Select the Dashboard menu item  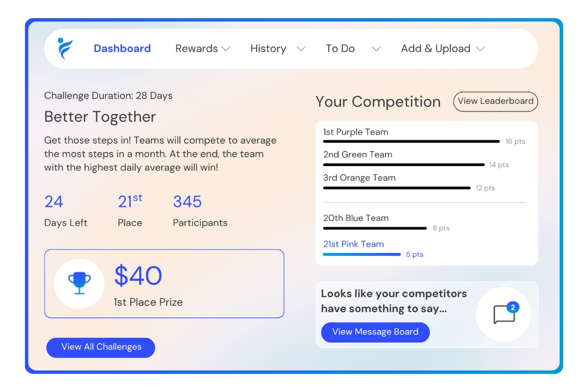[122, 49]
